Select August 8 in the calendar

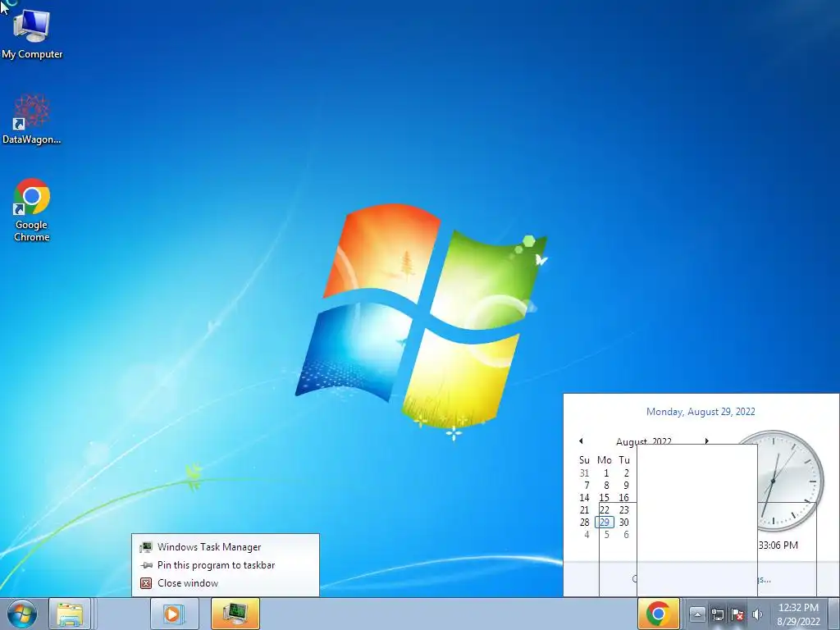pyautogui.click(x=606, y=486)
